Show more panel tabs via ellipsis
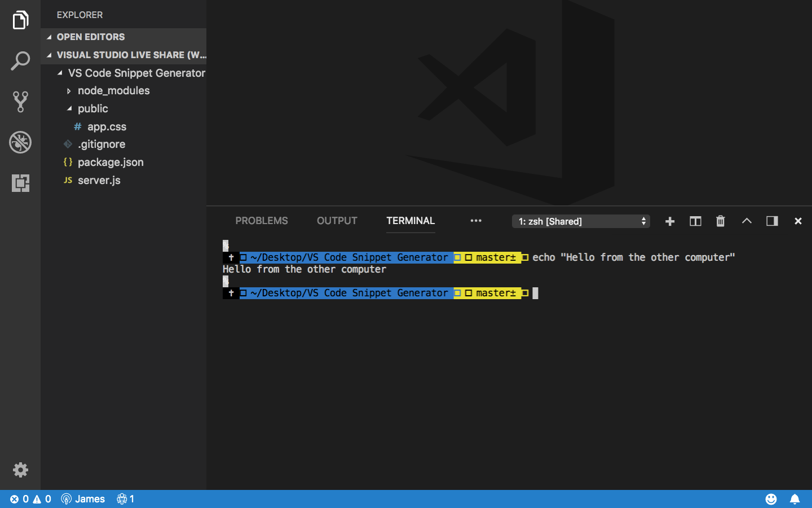The image size is (812, 508). coord(476,221)
